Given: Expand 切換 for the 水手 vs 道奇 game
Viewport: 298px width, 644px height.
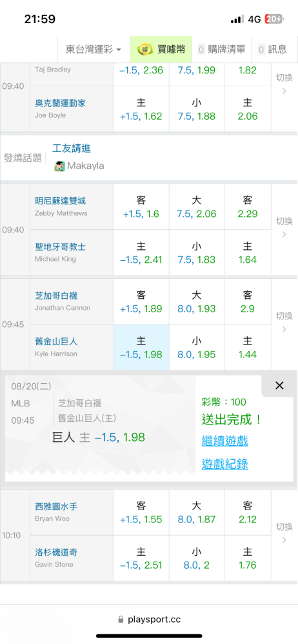Looking at the screenshot, I should (x=284, y=533).
